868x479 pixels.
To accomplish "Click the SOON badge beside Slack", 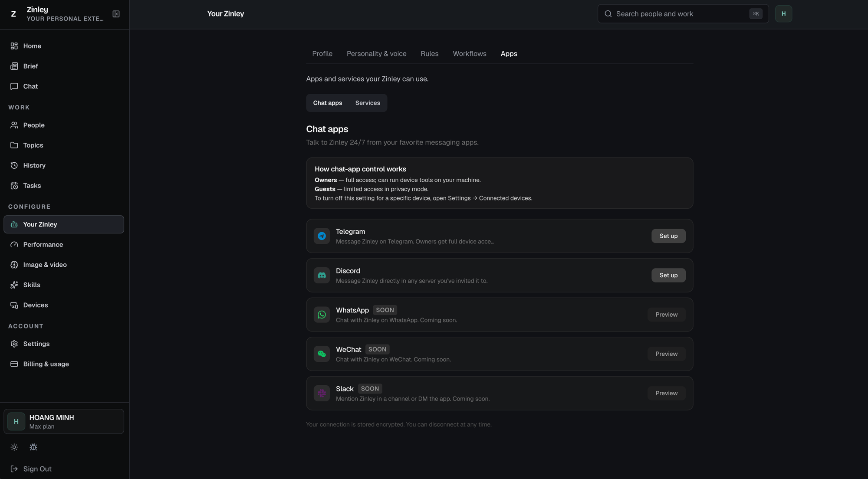I will point(370,389).
